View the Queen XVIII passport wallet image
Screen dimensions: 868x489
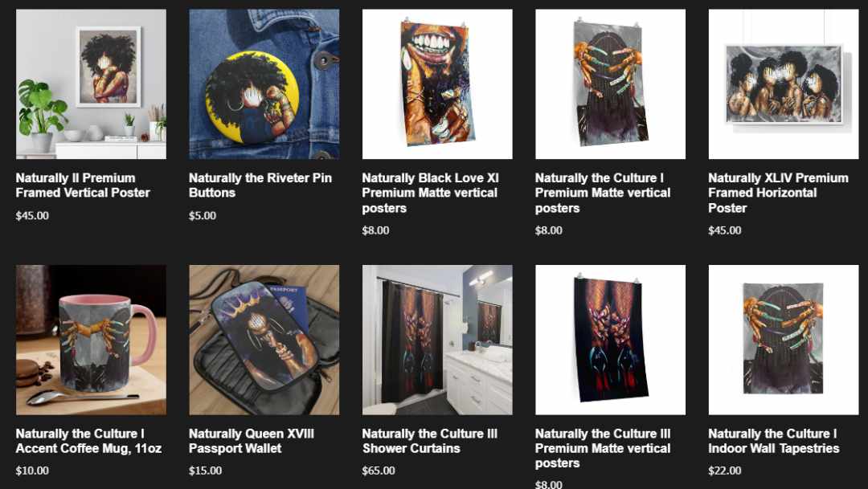click(x=264, y=340)
